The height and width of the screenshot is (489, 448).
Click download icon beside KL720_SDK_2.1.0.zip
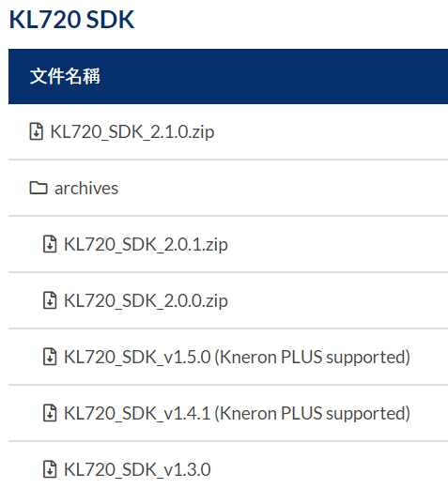[37, 131]
